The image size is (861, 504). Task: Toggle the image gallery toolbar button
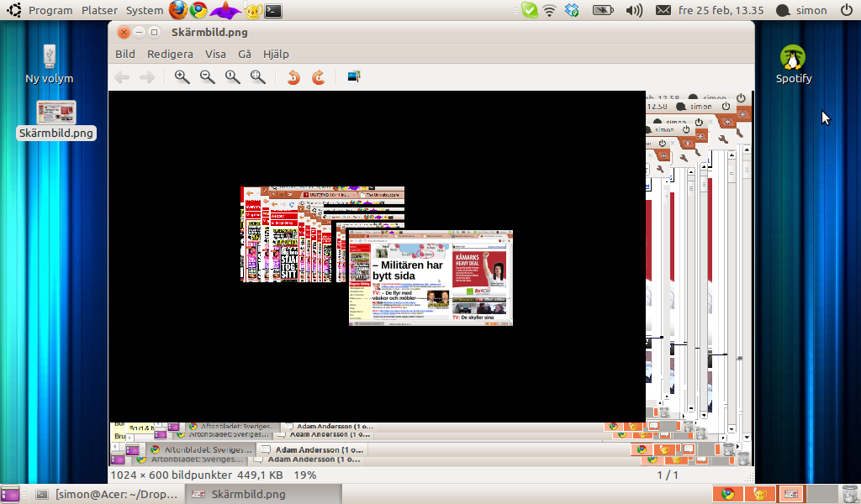click(353, 77)
